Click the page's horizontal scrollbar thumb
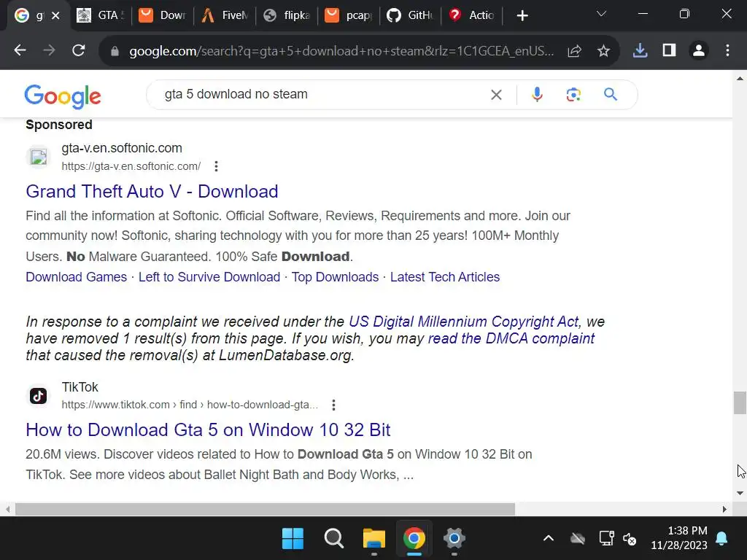This screenshot has height=560, width=747. point(265,509)
